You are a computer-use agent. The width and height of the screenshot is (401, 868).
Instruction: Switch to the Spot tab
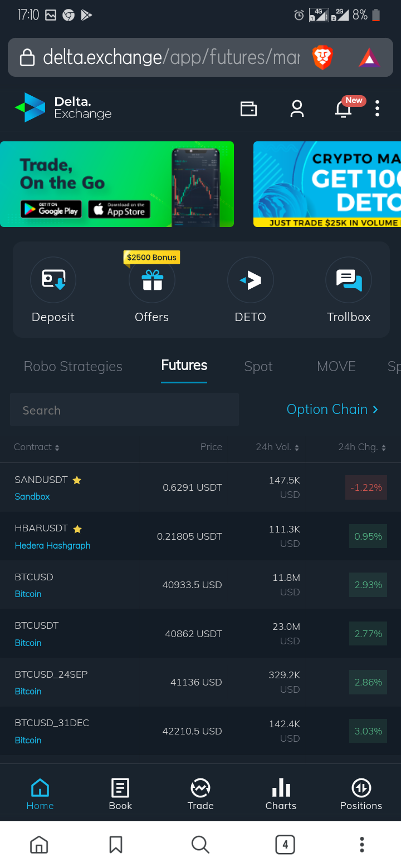pyautogui.click(x=258, y=366)
